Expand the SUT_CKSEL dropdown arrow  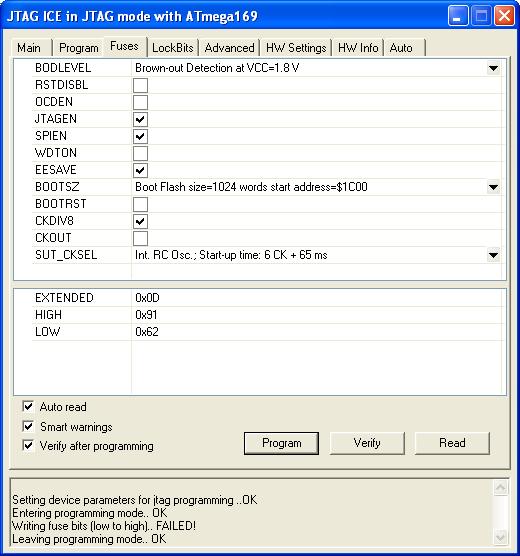click(x=493, y=255)
